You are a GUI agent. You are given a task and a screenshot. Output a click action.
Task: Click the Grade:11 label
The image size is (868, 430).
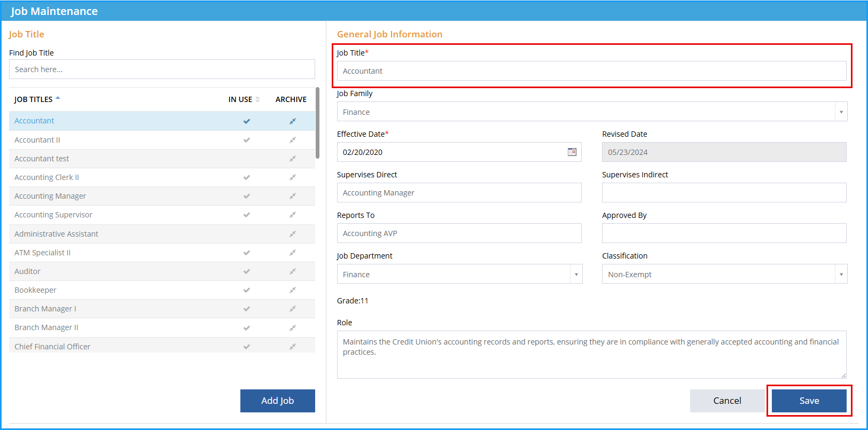point(353,301)
